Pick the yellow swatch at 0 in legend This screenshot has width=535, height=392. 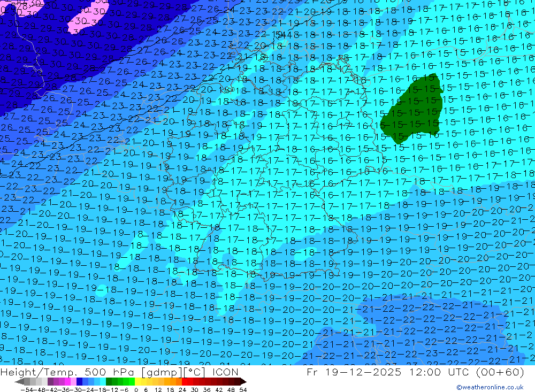[x=137, y=382]
